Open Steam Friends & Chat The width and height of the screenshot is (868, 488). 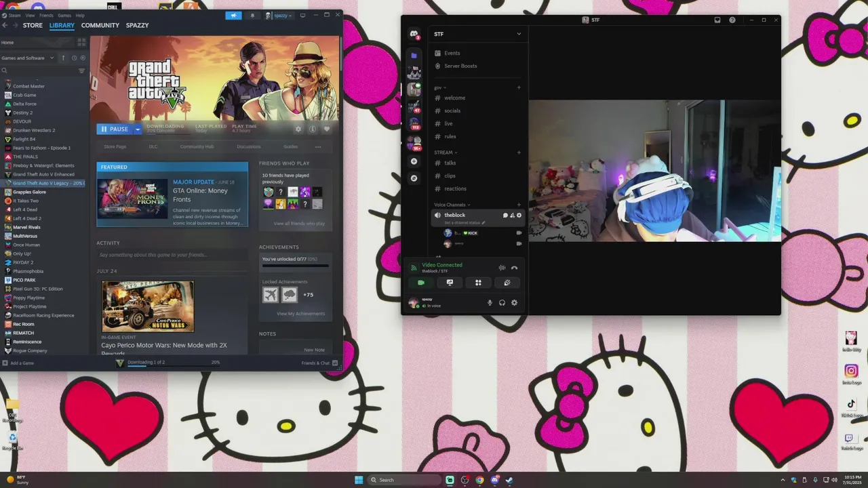tap(319, 363)
